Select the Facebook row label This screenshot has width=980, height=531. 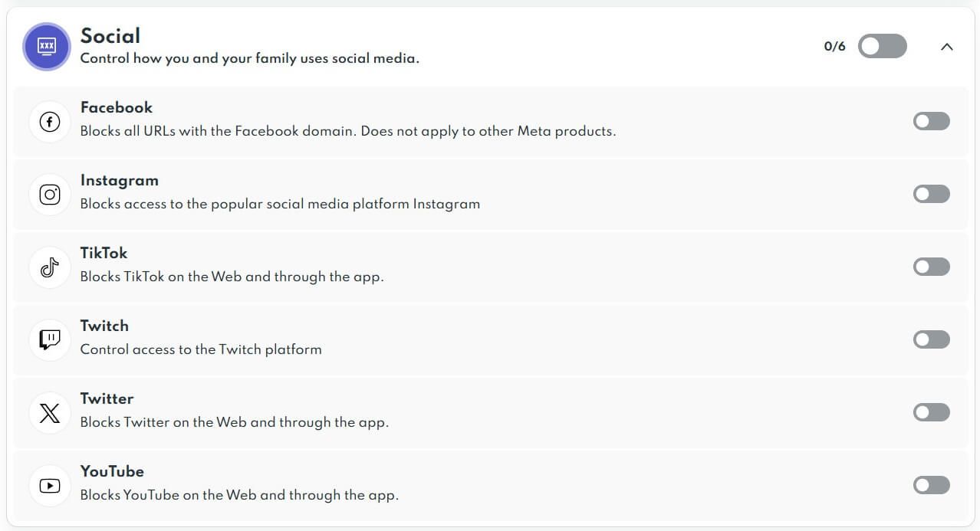117,107
